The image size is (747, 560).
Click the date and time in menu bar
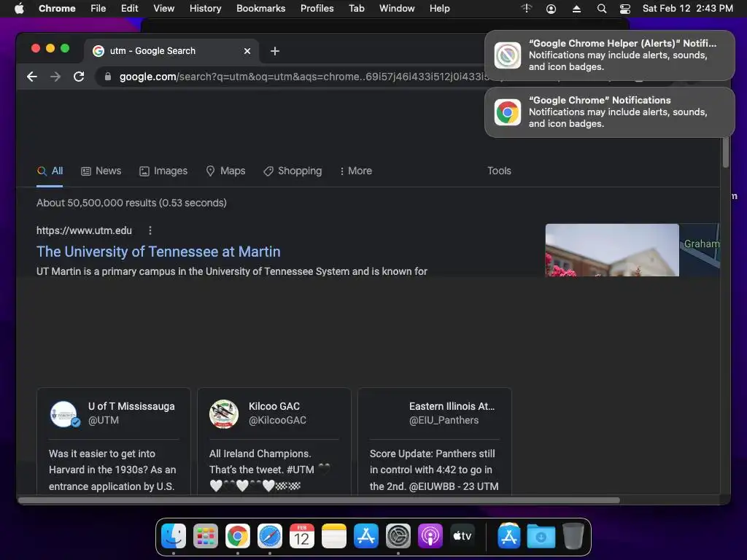687,8
